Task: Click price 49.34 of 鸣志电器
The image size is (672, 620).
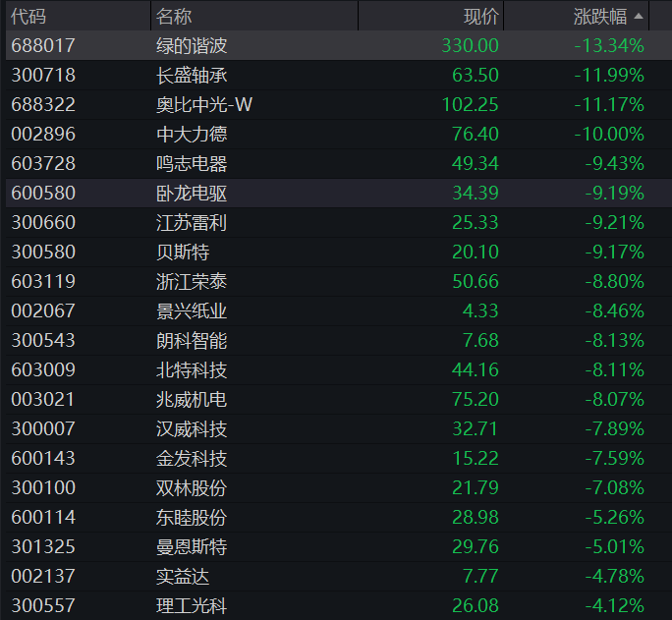Action: click(x=476, y=164)
